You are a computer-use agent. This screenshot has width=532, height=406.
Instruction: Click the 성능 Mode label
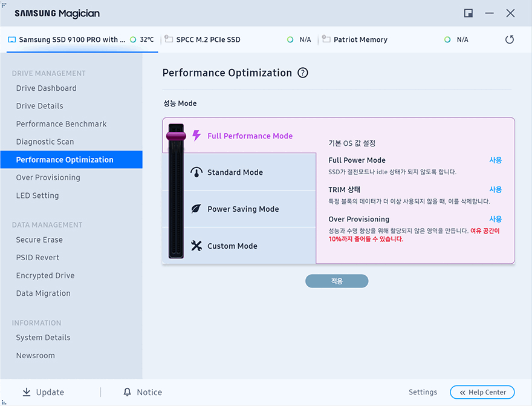[180, 103]
